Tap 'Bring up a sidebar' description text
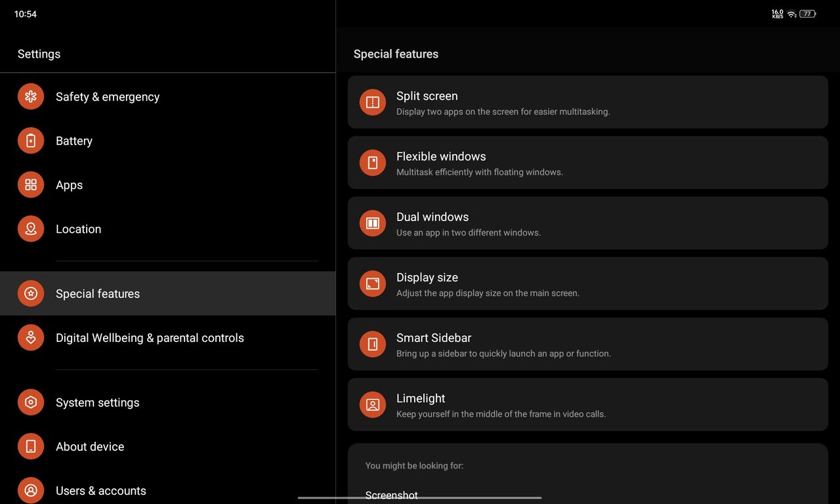Viewport: 840px width, 504px height. (503, 353)
